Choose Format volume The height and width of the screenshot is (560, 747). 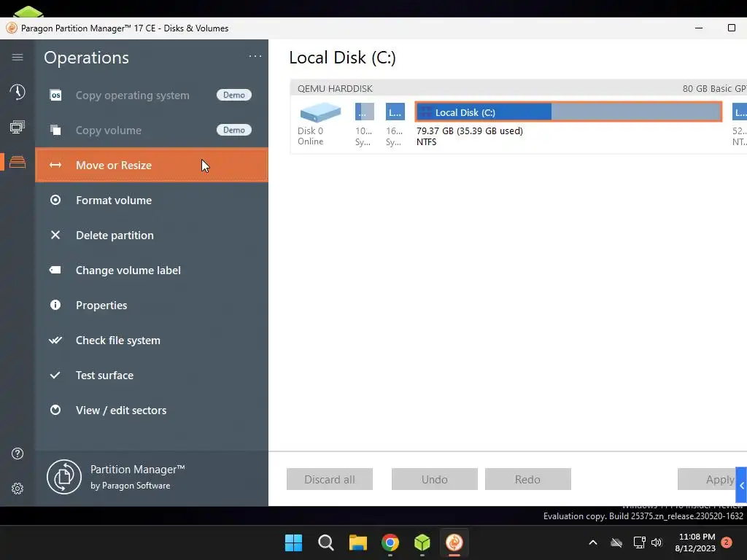click(x=152, y=200)
